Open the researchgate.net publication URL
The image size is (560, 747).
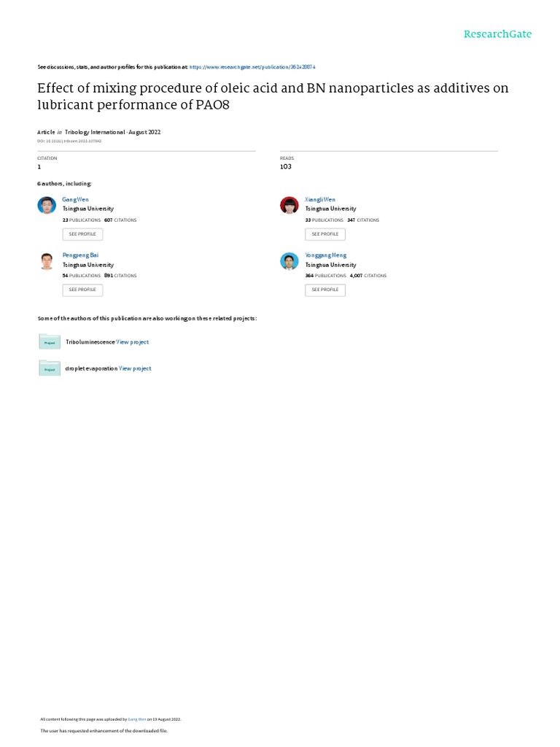click(x=252, y=66)
